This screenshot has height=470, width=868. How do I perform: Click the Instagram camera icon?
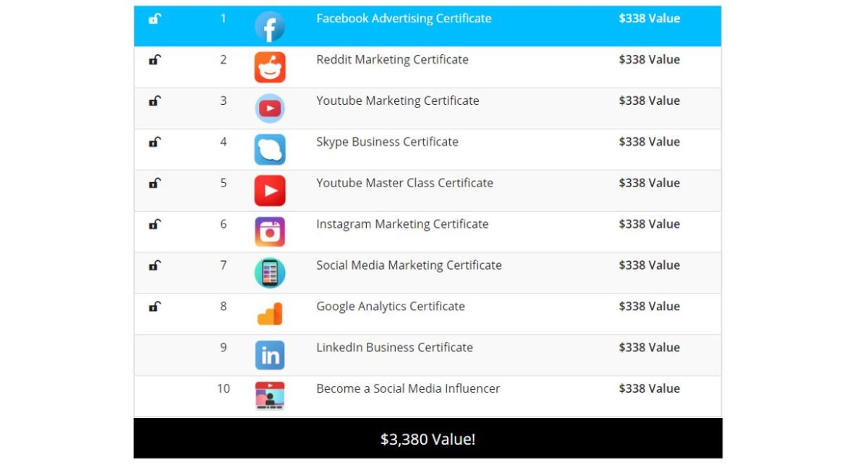click(270, 231)
